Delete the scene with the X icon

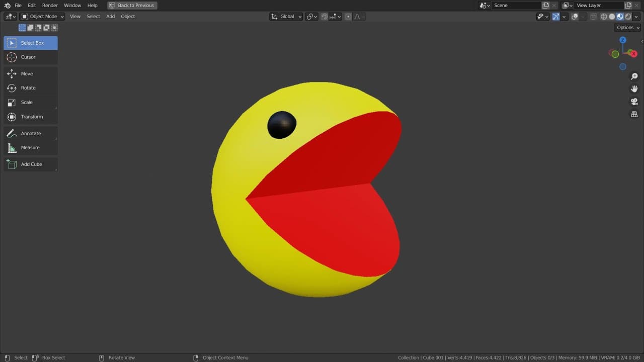click(x=554, y=5)
